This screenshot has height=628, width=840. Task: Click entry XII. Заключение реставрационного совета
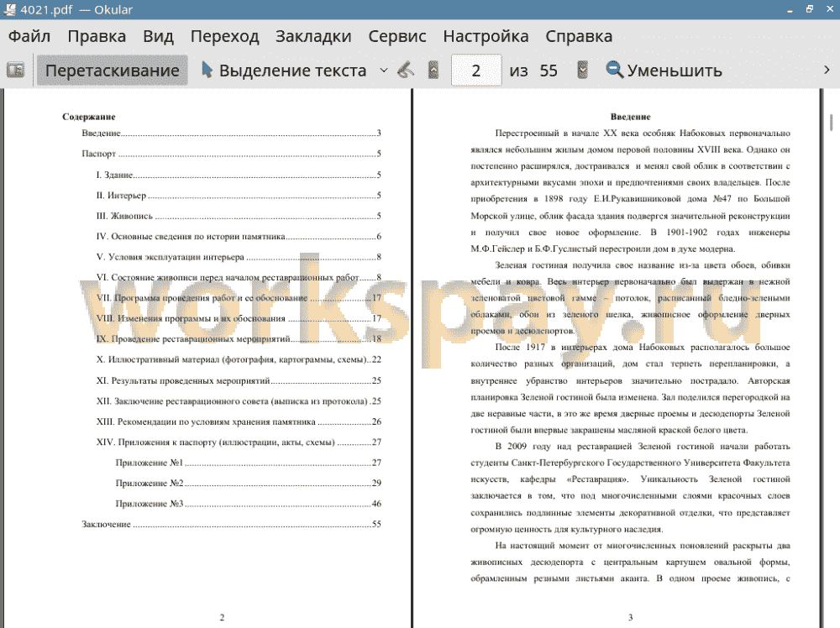[239, 401]
